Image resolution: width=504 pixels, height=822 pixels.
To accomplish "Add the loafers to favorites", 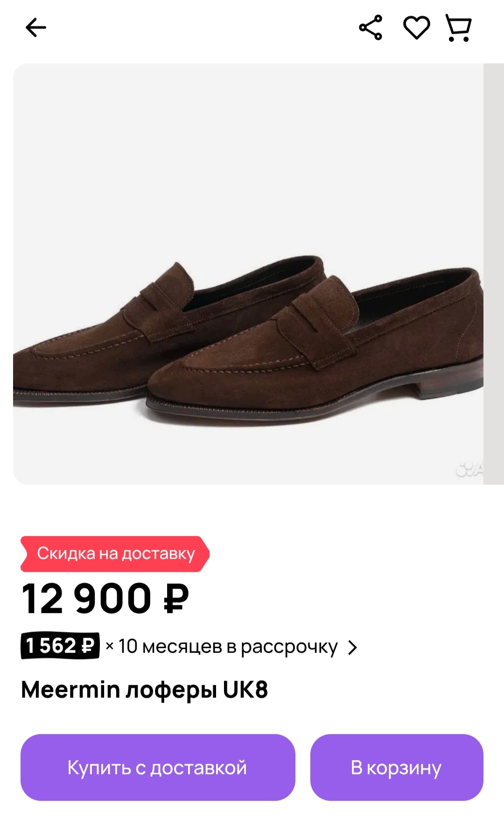I will (x=416, y=28).
